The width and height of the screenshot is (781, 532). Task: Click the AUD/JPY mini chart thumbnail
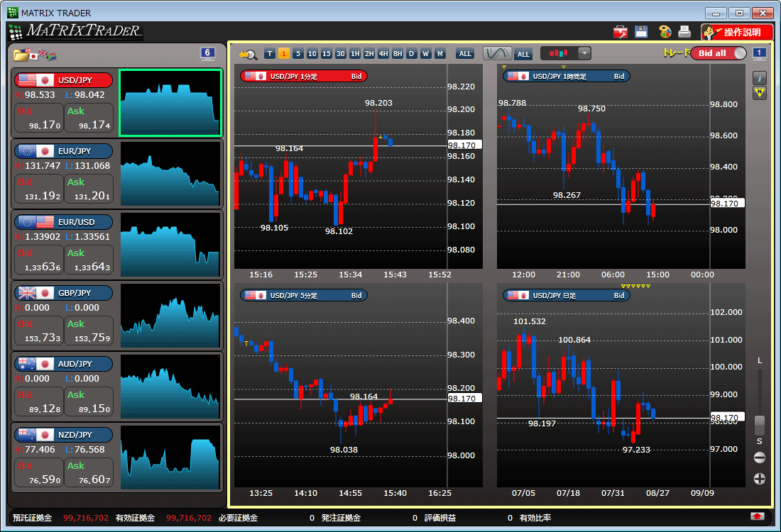(x=170, y=386)
